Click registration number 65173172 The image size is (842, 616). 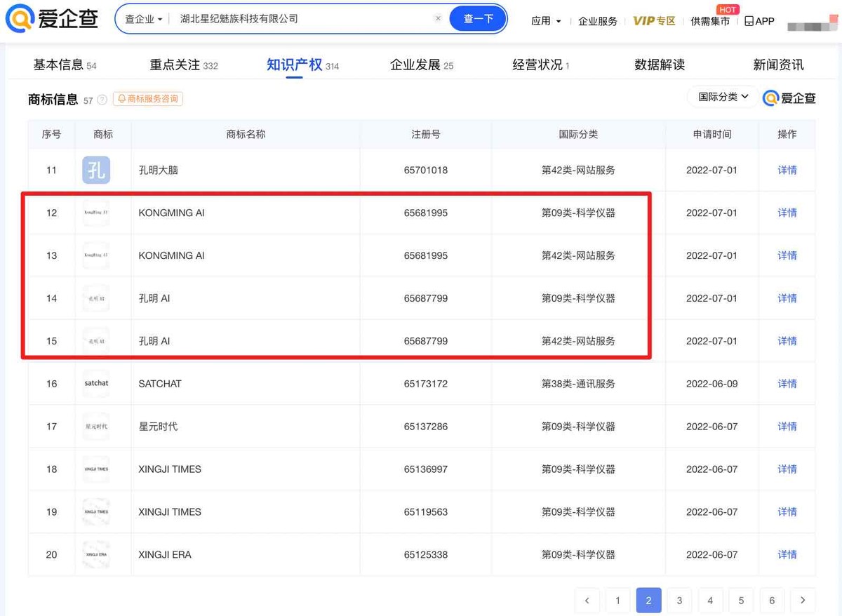point(426,384)
